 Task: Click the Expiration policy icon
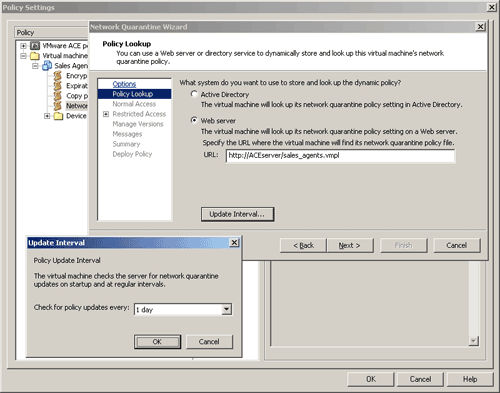tap(58, 86)
